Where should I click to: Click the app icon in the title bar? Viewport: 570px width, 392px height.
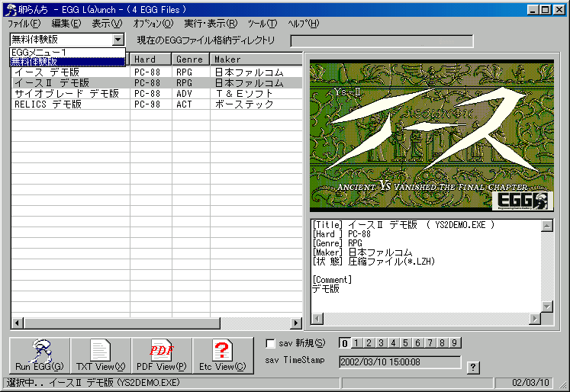(11, 9)
